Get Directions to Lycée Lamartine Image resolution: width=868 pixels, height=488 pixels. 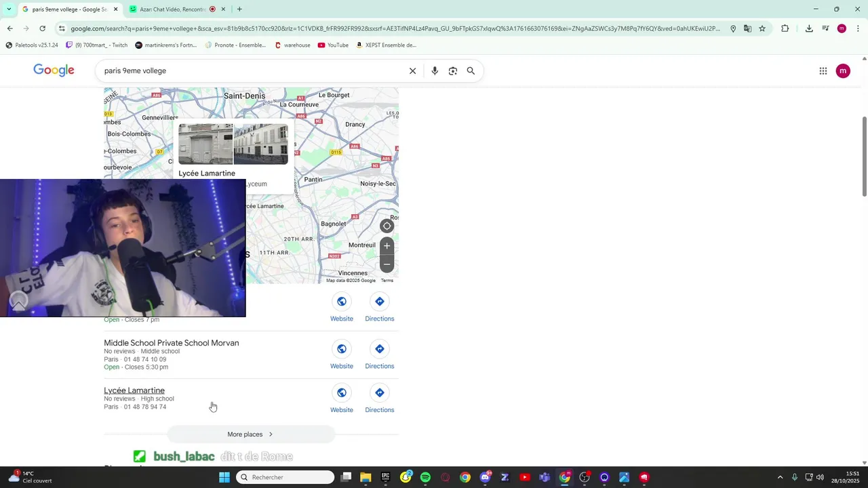click(380, 399)
